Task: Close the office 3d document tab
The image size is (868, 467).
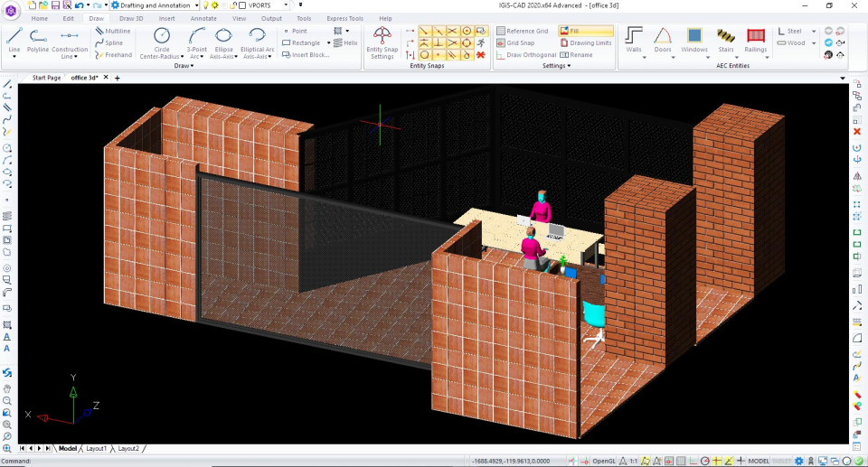Action: 106,78
